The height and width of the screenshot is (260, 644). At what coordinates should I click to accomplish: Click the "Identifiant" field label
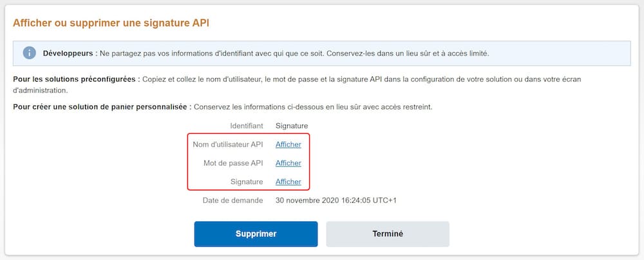(246, 126)
